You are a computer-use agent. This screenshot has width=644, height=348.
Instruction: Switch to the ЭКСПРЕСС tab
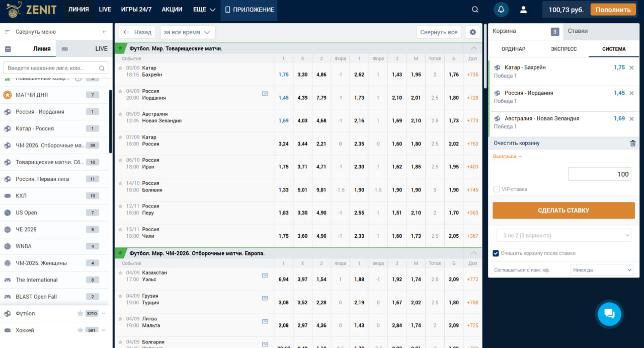click(x=563, y=49)
